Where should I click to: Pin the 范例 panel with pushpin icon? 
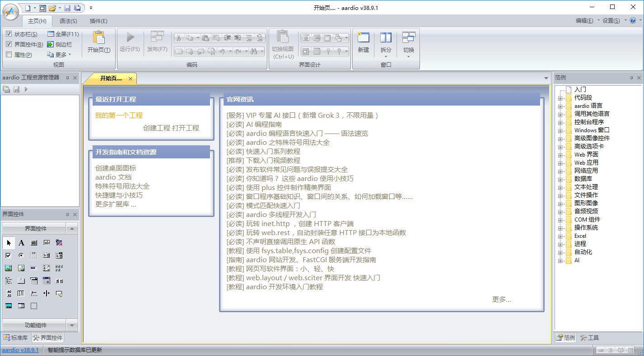pos(631,78)
